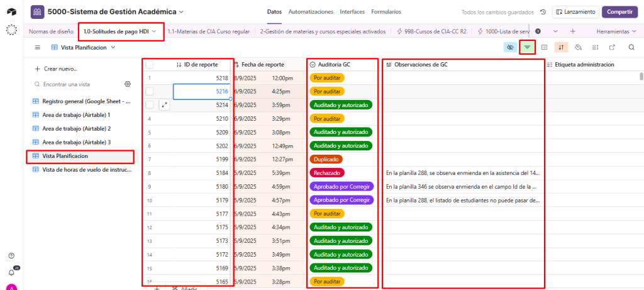The image size is (644, 290).
Task: Expand the base name dropdown chevron
Action: [x=182, y=12]
